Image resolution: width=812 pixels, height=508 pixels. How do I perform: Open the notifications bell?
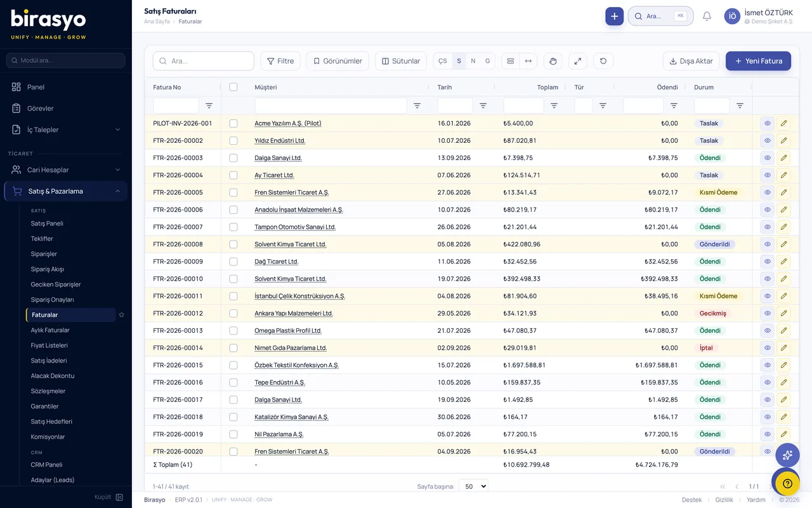(707, 16)
